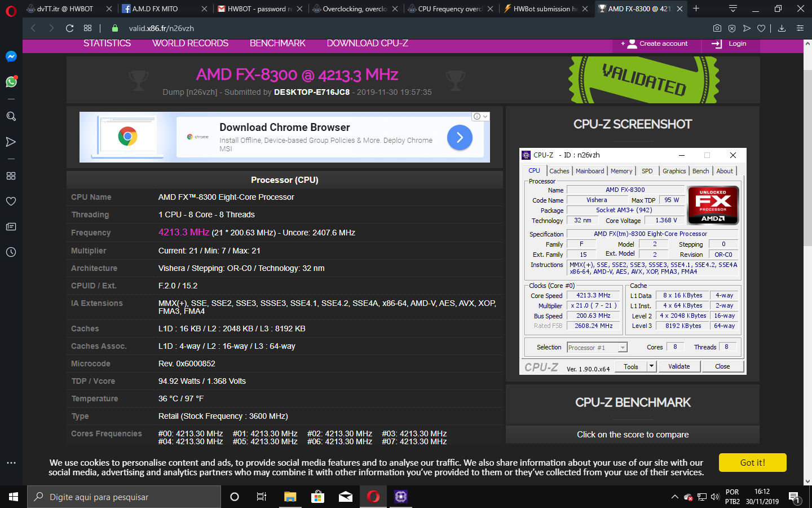Screen dimensions: 812x508
Task: Open the Windows Start menu
Action: pyautogui.click(x=14, y=497)
